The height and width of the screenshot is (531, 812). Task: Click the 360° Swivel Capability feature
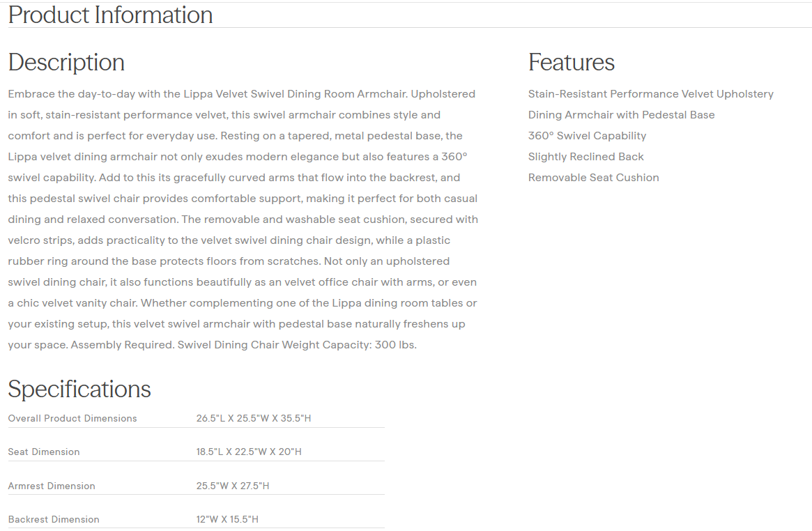coord(587,136)
